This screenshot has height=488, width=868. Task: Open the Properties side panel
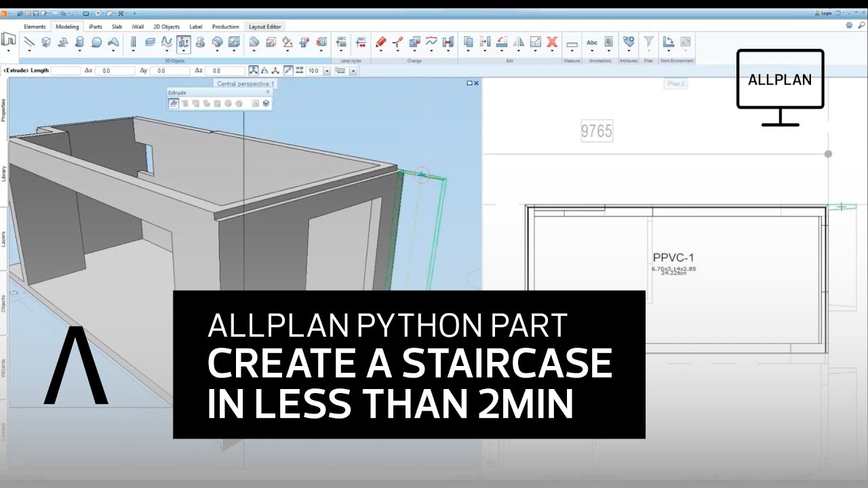click(3, 109)
